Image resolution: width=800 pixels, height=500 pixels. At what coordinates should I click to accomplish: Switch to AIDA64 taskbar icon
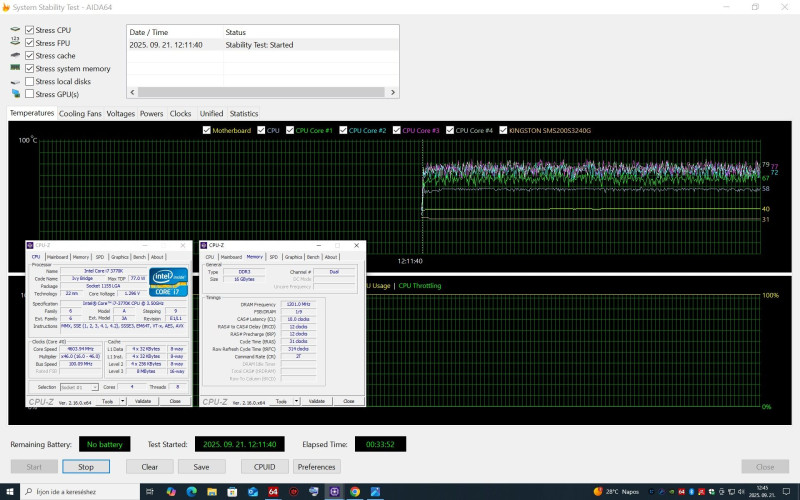click(273, 491)
